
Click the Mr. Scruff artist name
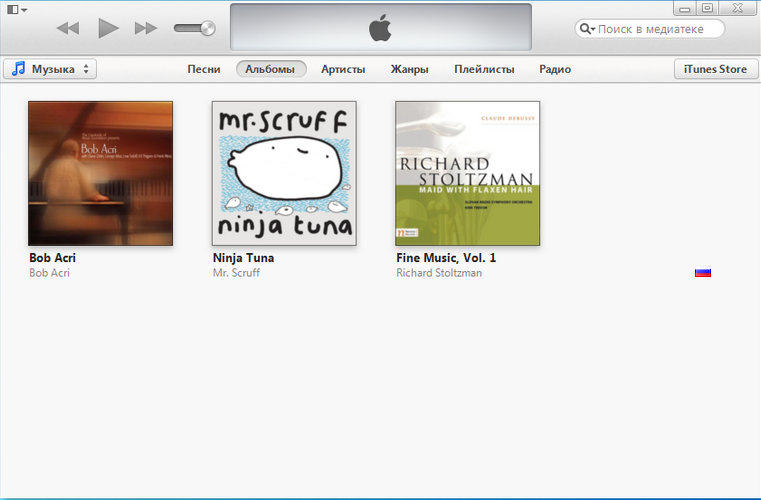tap(236, 273)
